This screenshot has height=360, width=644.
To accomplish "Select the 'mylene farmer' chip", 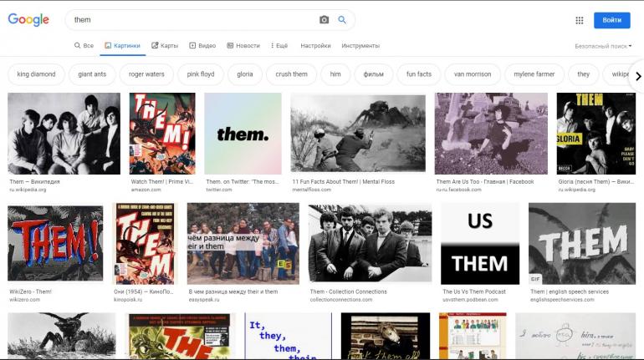I will tap(534, 74).
